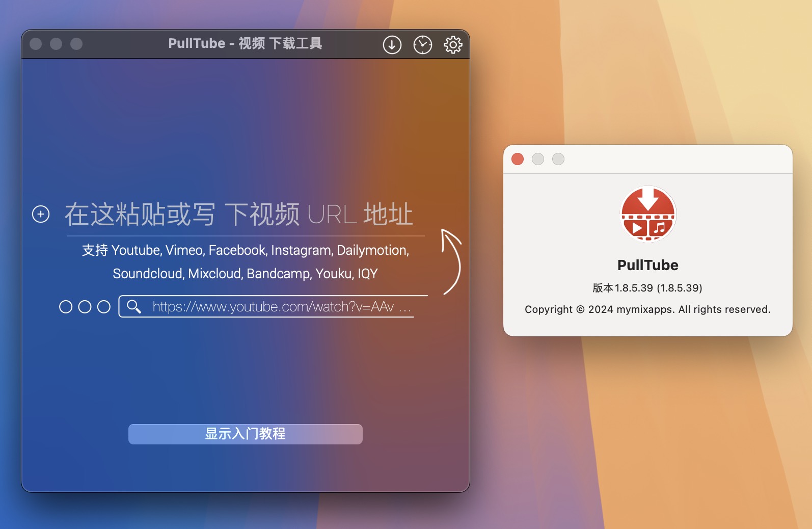The height and width of the screenshot is (529, 812).
Task: Open PullTube settings gear icon
Action: [x=453, y=45]
